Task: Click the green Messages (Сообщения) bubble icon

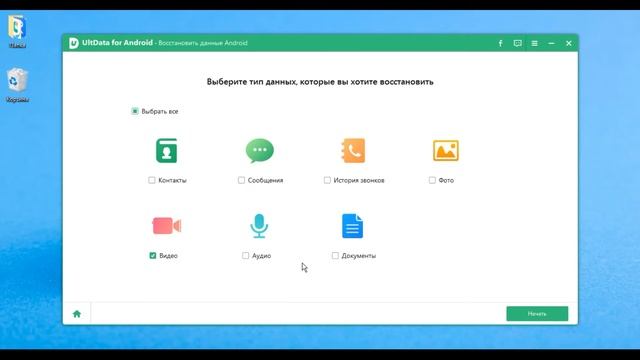Action: pyautogui.click(x=260, y=151)
